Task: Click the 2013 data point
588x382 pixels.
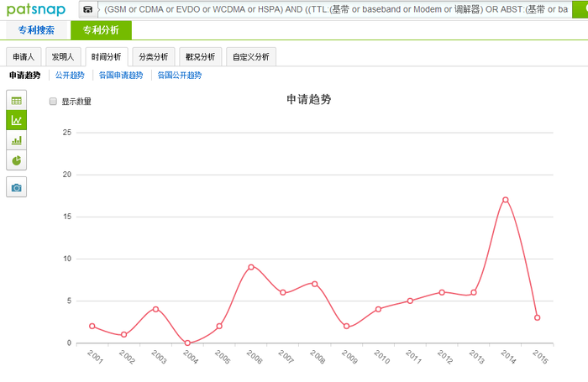Action: point(474,292)
